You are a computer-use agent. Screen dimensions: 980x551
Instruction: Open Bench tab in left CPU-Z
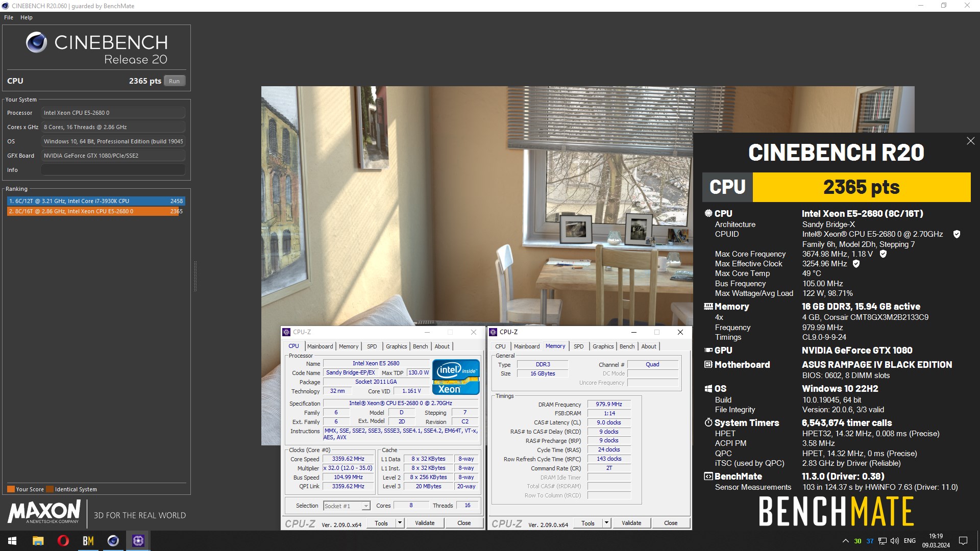click(421, 346)
